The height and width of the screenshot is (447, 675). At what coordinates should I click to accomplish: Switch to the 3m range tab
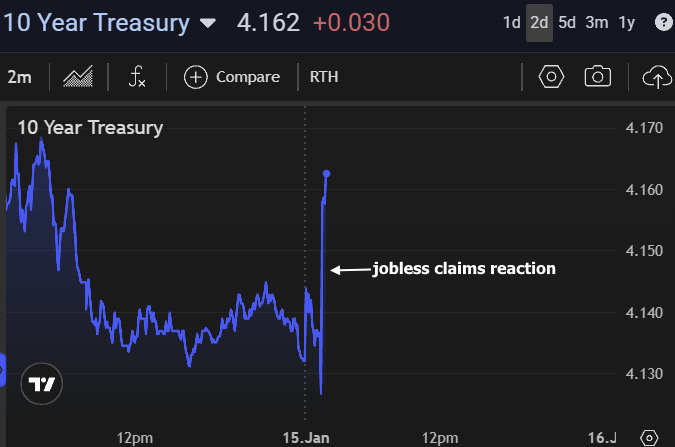pyautogui.click(x=597, y=23)
